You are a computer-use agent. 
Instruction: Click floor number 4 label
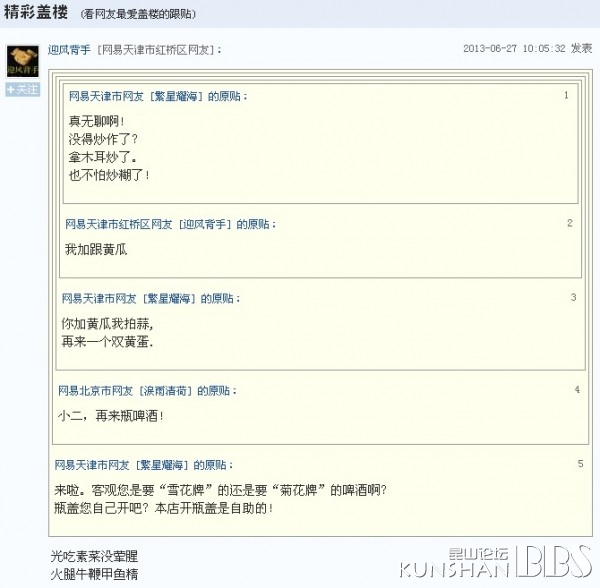pos(577,389)
